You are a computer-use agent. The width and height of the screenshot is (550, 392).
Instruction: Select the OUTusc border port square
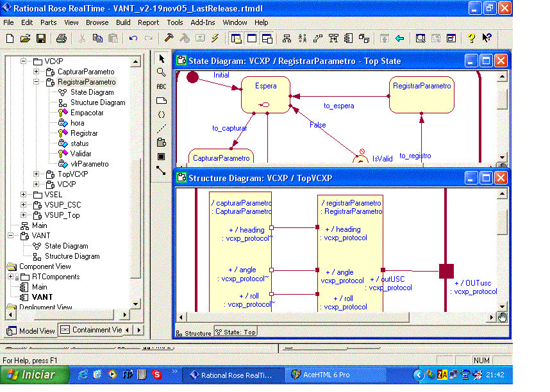pyautogui.click(x=446, y=272)
